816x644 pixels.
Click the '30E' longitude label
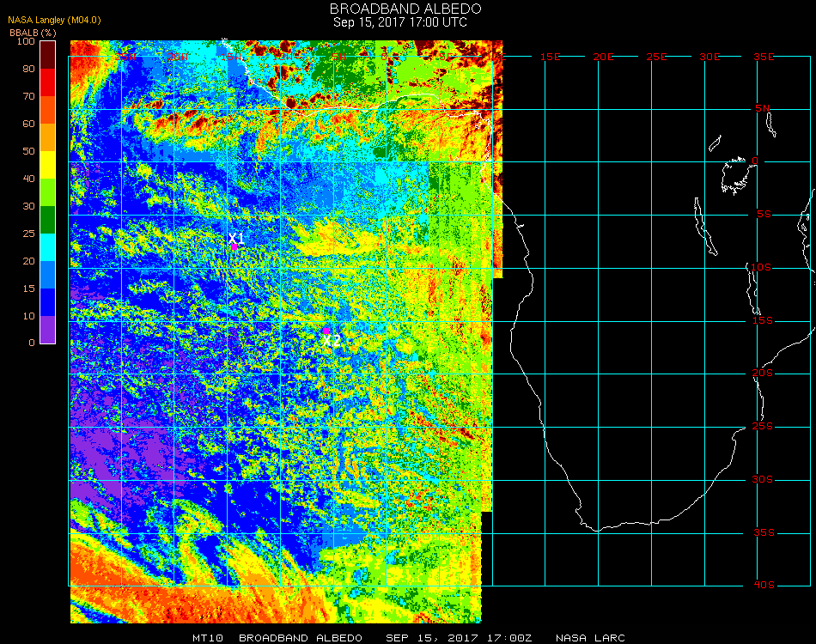click(709, 57)
